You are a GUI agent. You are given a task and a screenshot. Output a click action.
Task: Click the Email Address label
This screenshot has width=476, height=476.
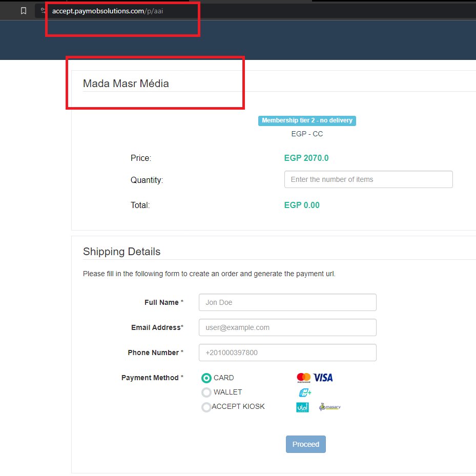[157, 327]
